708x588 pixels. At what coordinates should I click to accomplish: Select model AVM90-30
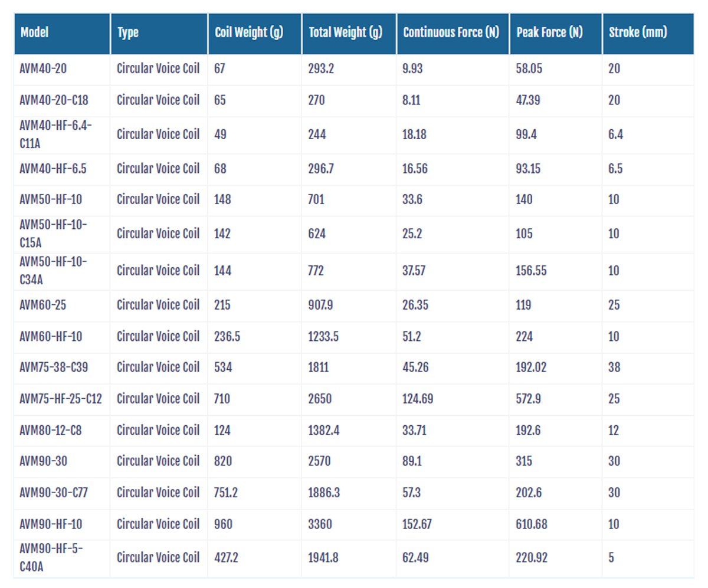pyautogui.click(x=44, y=461)
